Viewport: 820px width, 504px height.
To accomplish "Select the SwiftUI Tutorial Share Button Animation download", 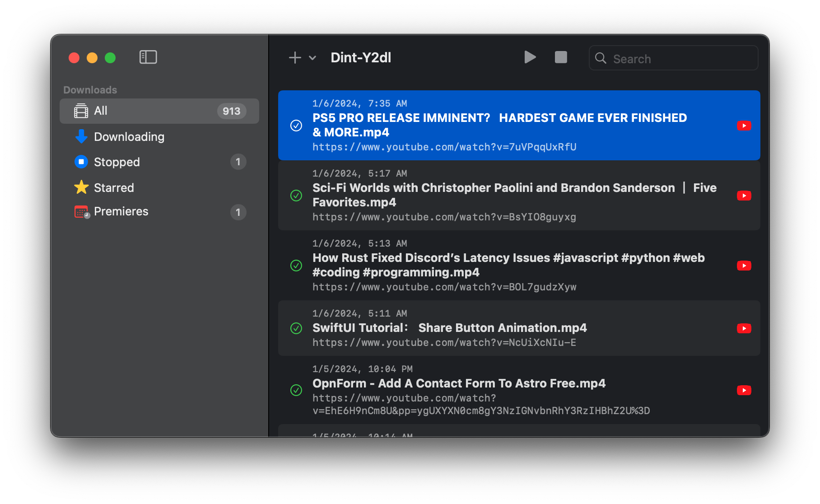I will 519,328.
